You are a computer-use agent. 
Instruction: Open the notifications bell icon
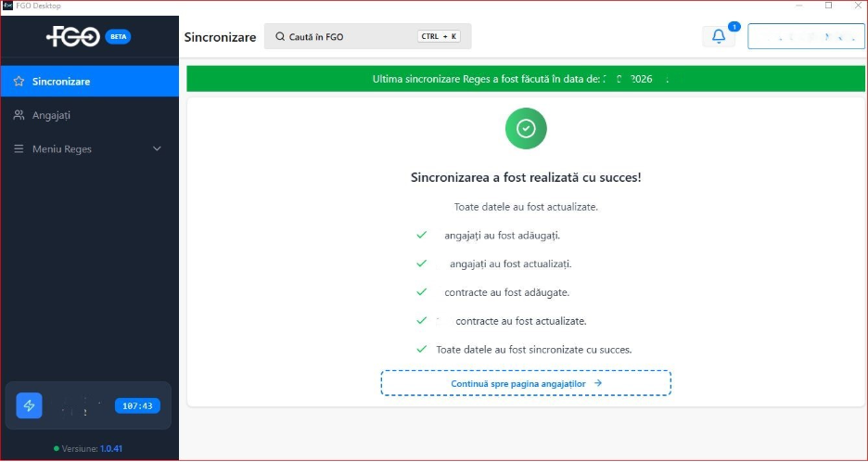point(719,36)
